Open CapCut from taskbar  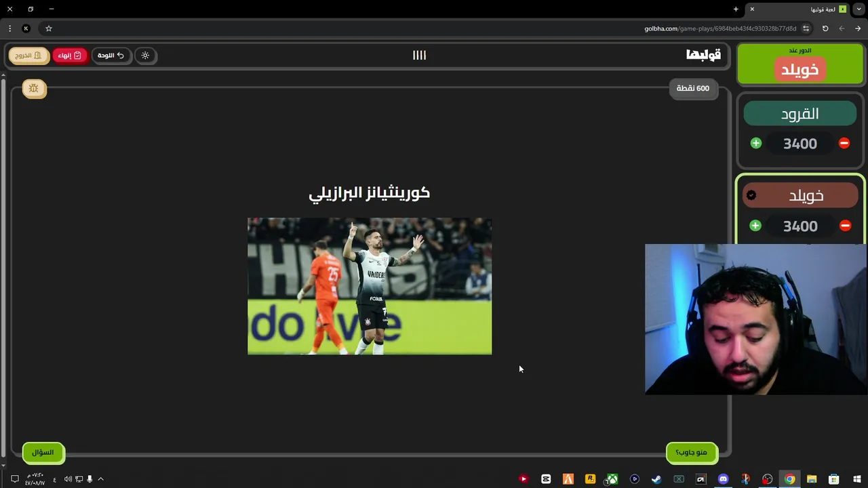point(546,479)
